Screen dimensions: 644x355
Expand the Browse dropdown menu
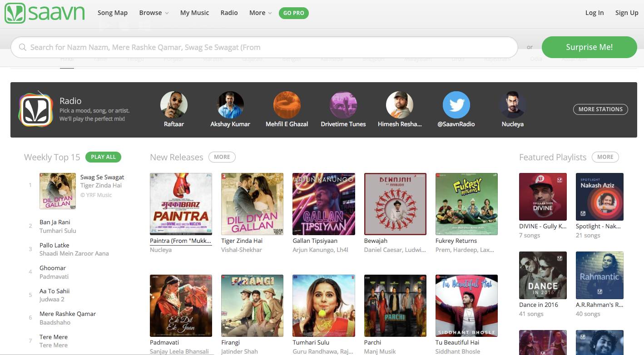tap(154, 13)
